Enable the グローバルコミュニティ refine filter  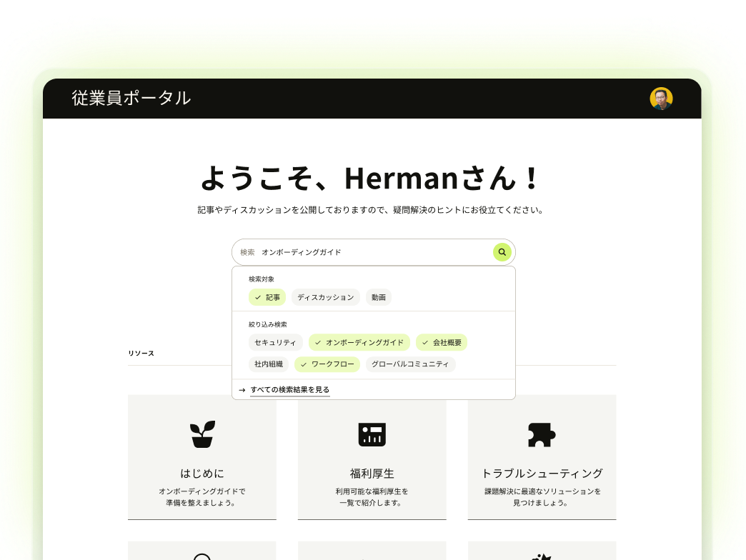411,364
